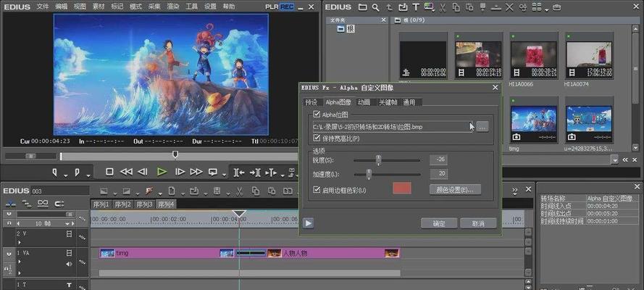644x290 pixels.
Task: Open the 素材 menu
Action: point(99,7)
